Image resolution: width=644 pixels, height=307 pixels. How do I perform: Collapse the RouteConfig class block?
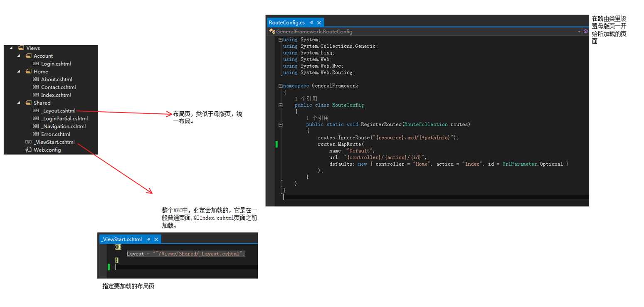281,106
